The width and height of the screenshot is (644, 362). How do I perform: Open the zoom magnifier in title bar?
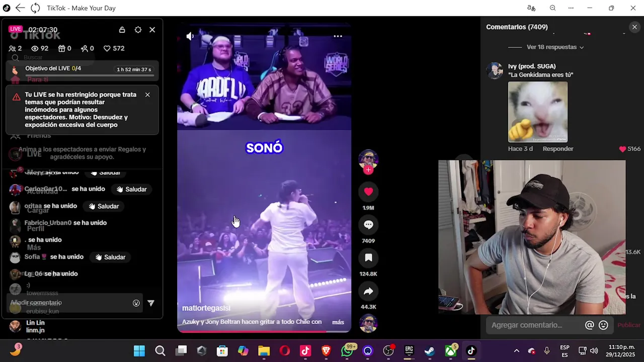(552, 8)
